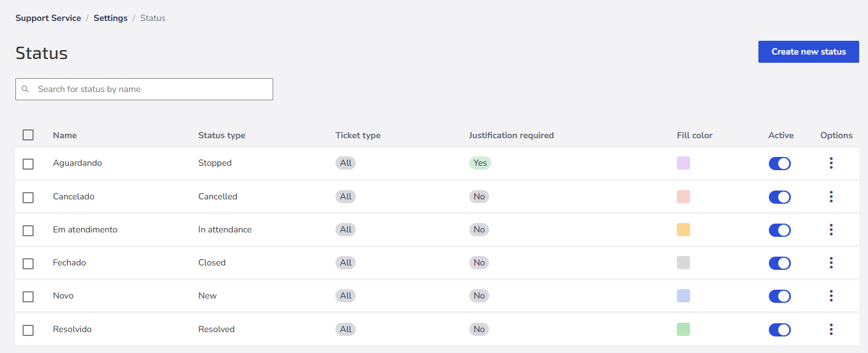Image resolution: width=868 pixels, height=353 pixels.
Task: Open options menu for Aguardando status
Action: point(831,163)
